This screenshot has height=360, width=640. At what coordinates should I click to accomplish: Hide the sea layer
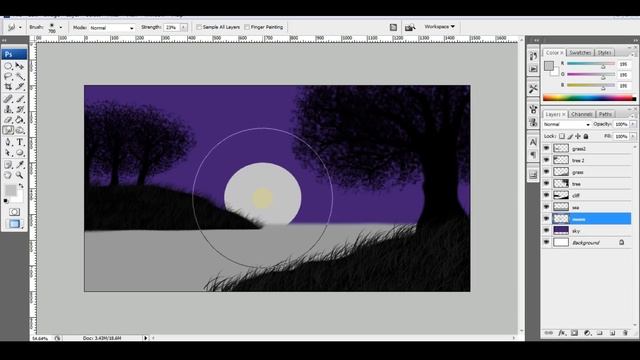point(546,207)
